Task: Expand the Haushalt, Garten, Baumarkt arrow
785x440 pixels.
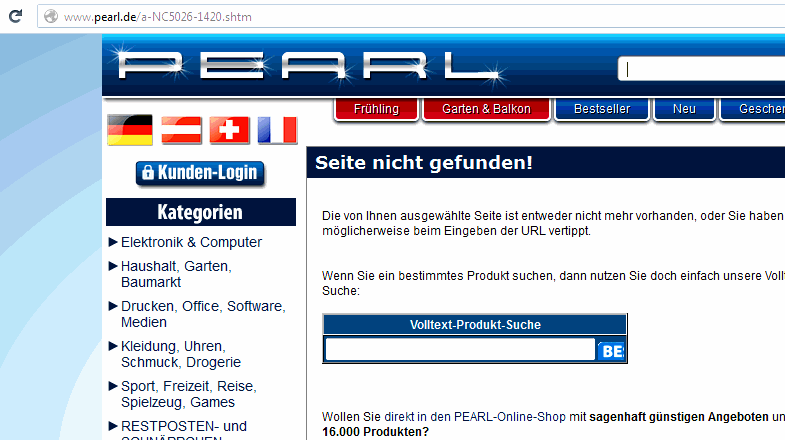Action: pyautogui.click(x=113, y=266)
